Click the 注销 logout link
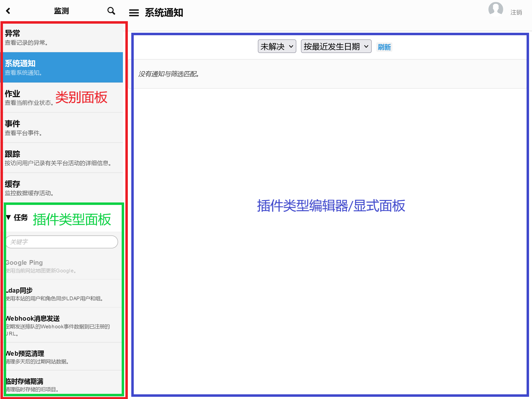 click(x=516, y=12)
